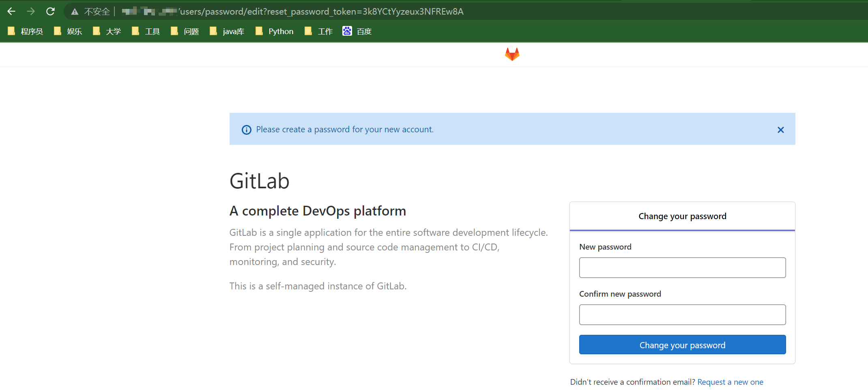
Task: Click the browser forward arrow
Action: click(31, 11)
